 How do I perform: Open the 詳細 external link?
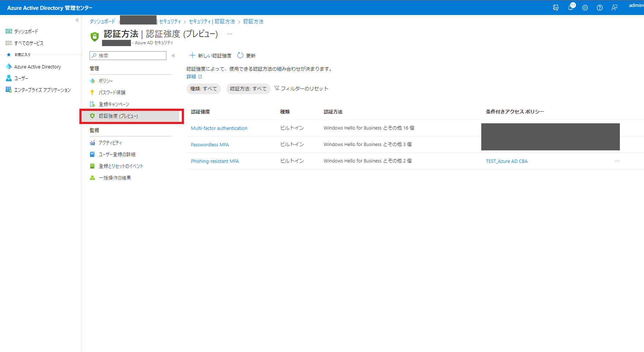pos(194,76)
